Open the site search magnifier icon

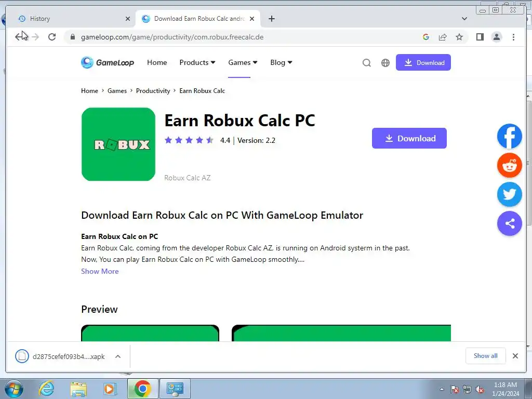tap(366, 63)
